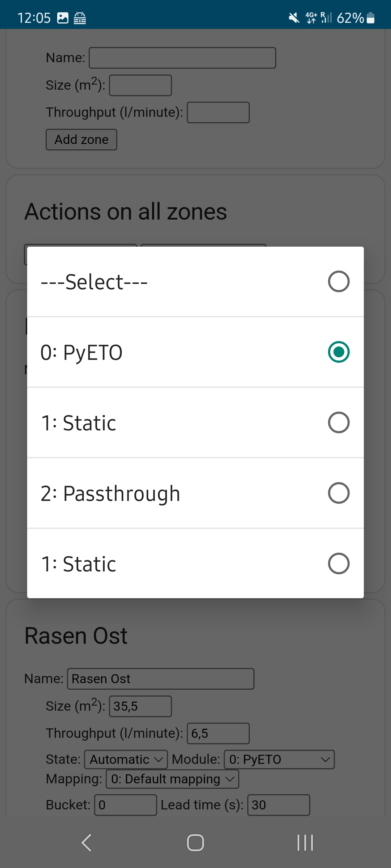Image resolution: width=391 pixels, height=868 pixels.
Task: Open the State dropdown showing Automatic
Action: tap(126, 759)
